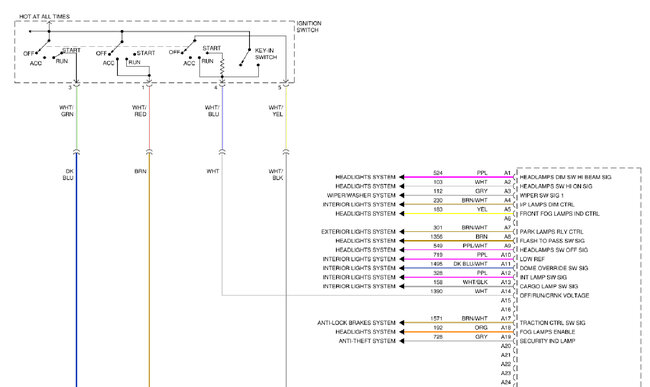This screenshot has height=387, width=650.
Task: Click the "DK BLU/WHT" wire color on A11
Action: click(471, 264)
